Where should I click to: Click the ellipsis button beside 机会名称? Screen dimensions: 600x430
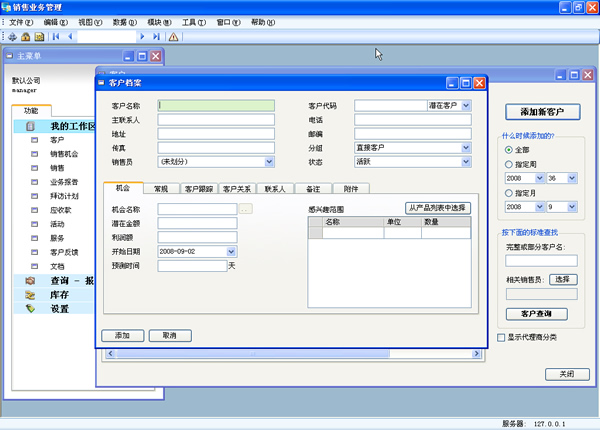tap(246, 209)
